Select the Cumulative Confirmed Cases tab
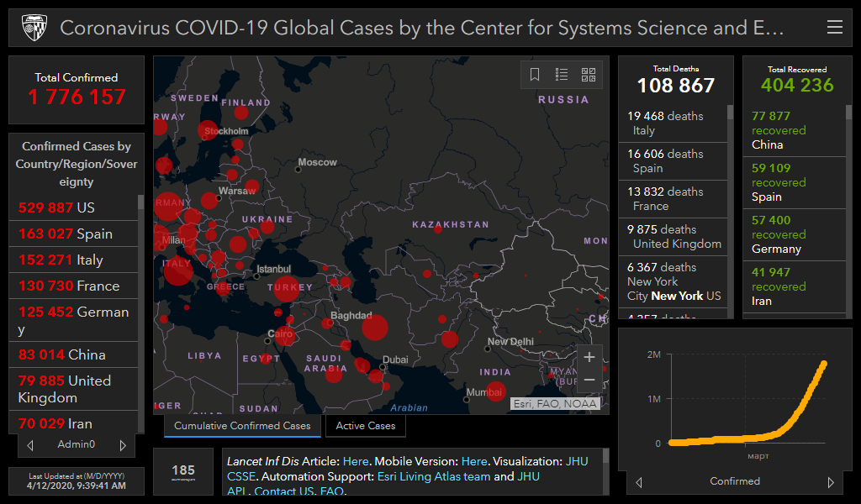The width and height of the screenshot is (861, 504). (242, 426)
